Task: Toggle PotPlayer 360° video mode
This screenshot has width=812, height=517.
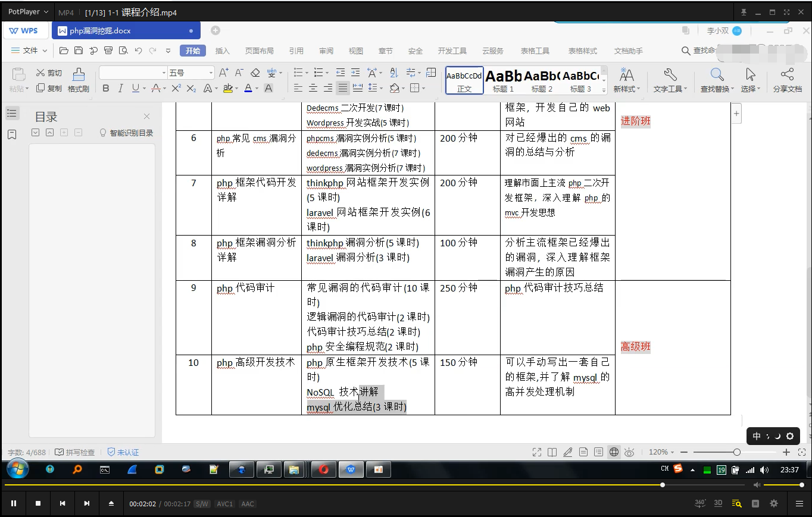Action: point(700,503)
